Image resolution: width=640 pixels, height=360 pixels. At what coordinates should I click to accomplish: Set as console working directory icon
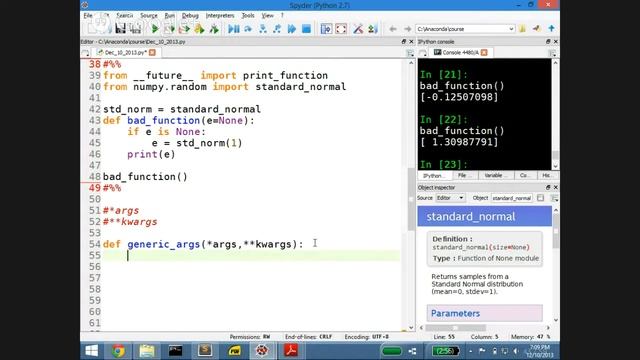point(537,29)
